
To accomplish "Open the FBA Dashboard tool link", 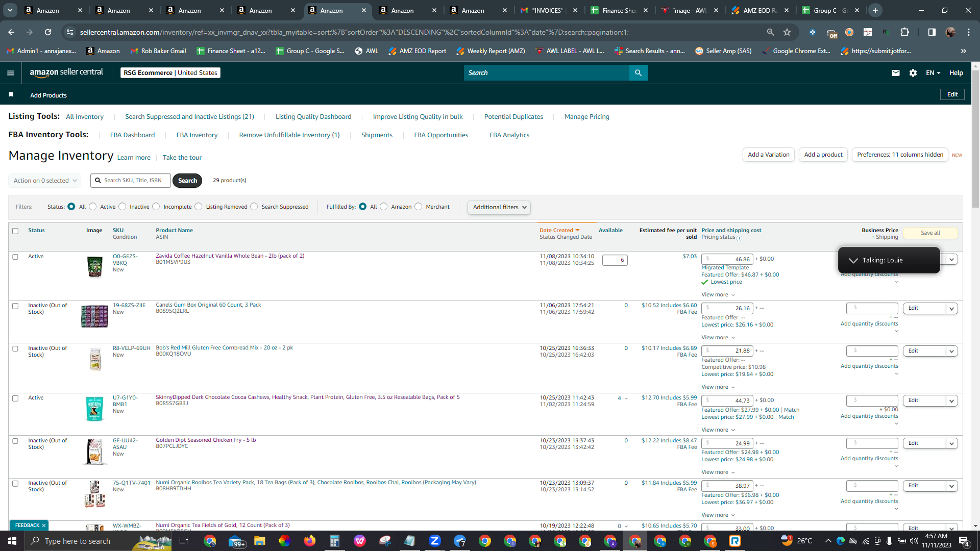I will (x=132, y=135).
